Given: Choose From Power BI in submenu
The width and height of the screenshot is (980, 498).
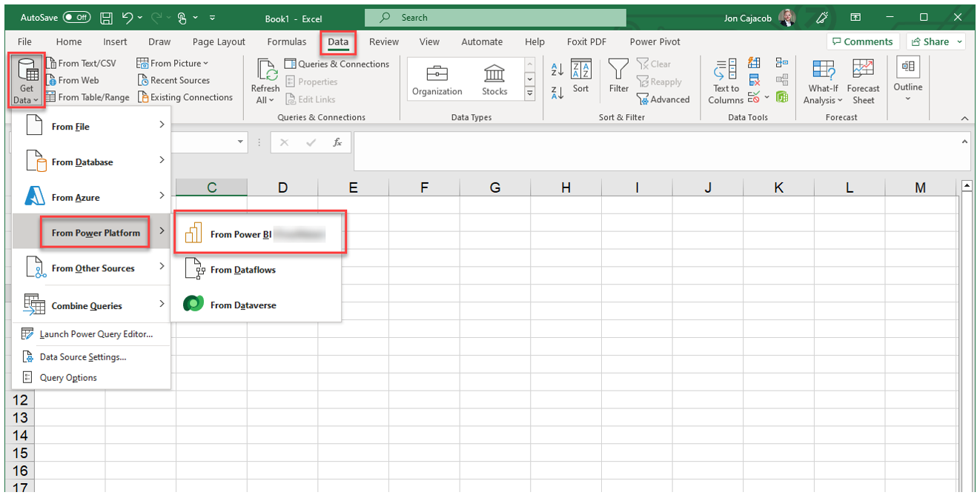Looking at the screenshot, I should point(259,234).
